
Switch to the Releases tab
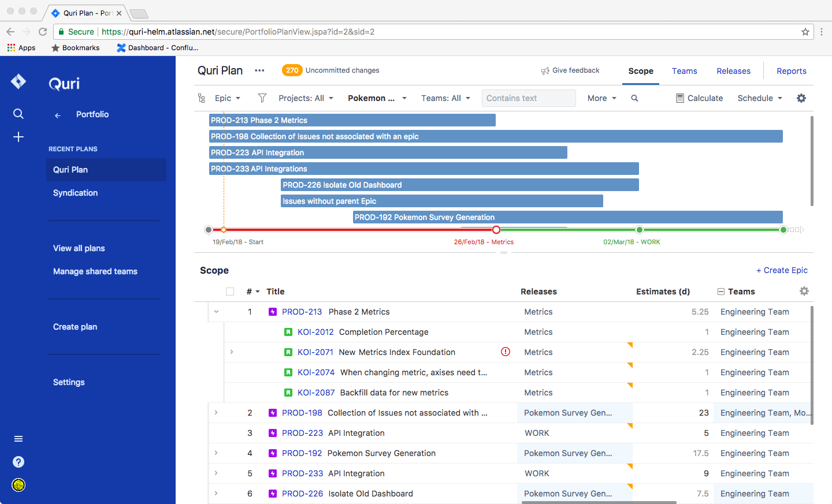click(x=733, y=71)
